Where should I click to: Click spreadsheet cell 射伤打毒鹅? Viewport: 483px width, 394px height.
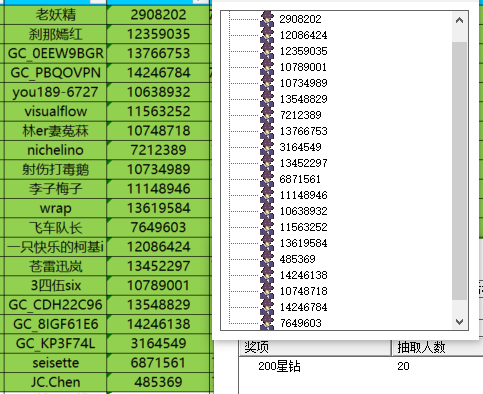pyautogui.click(x=55, y=169)
